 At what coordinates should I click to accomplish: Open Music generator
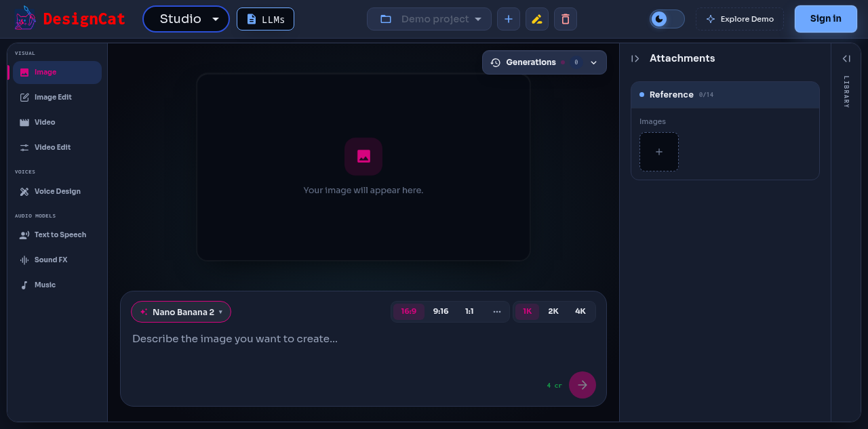point(57,285)
